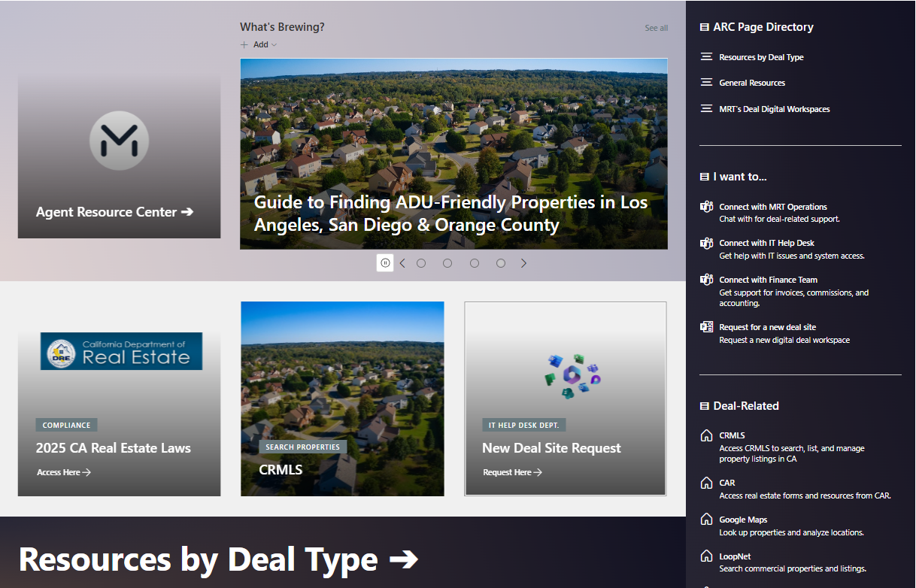
Task: Click the house icon next to CAR
Action: pos(706,483)
